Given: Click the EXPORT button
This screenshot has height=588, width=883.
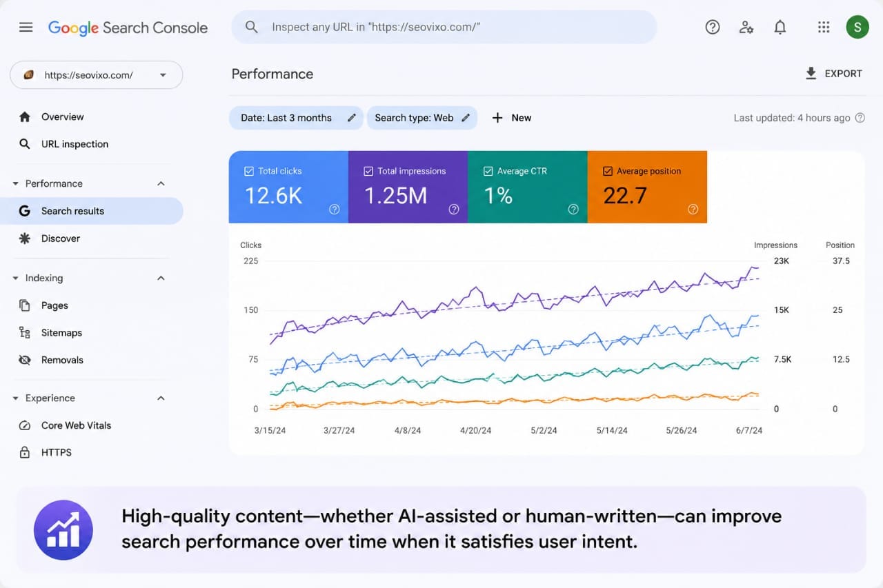Looking at the screenshot, I should [x=833, y=73].
